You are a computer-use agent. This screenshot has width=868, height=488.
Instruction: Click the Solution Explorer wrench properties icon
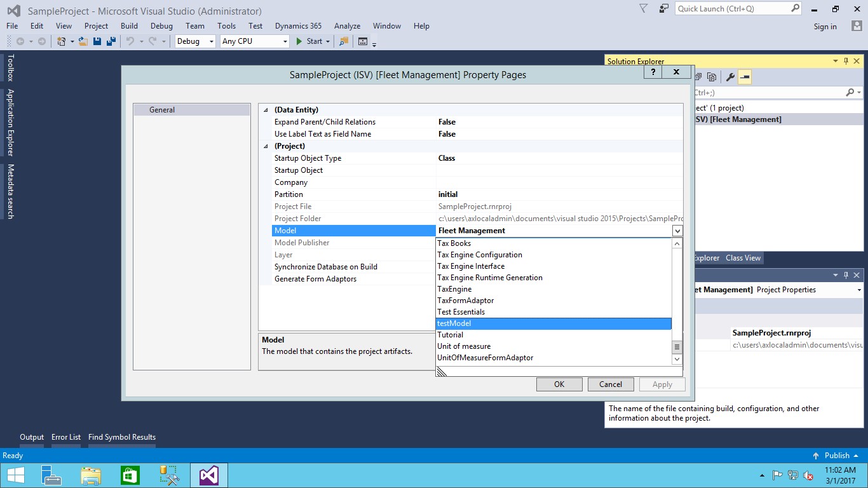(x=730, y=77)
